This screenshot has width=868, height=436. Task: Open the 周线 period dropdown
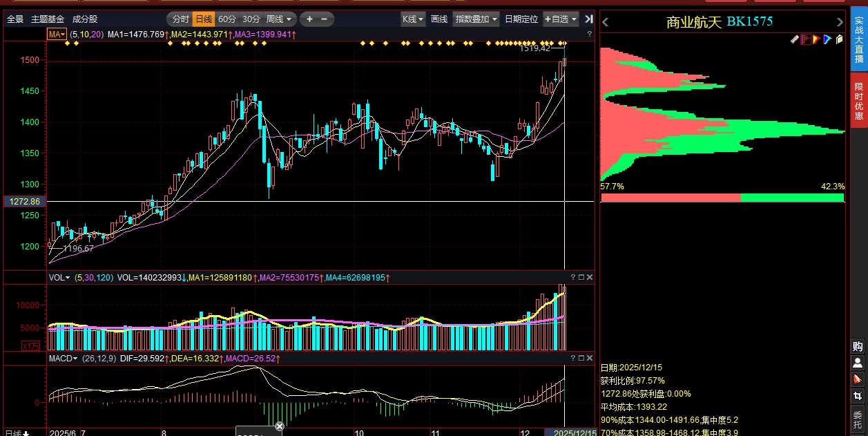click(280, 19)
